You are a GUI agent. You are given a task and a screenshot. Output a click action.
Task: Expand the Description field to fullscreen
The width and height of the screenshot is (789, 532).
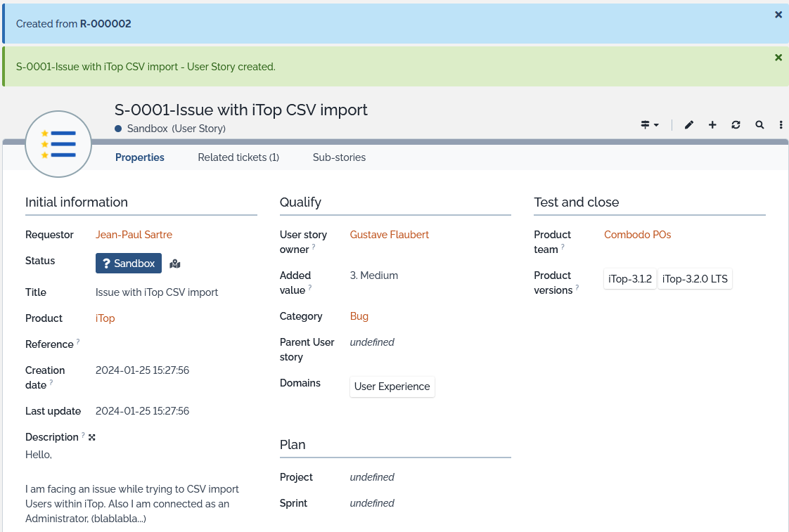(x=92, y=437)
